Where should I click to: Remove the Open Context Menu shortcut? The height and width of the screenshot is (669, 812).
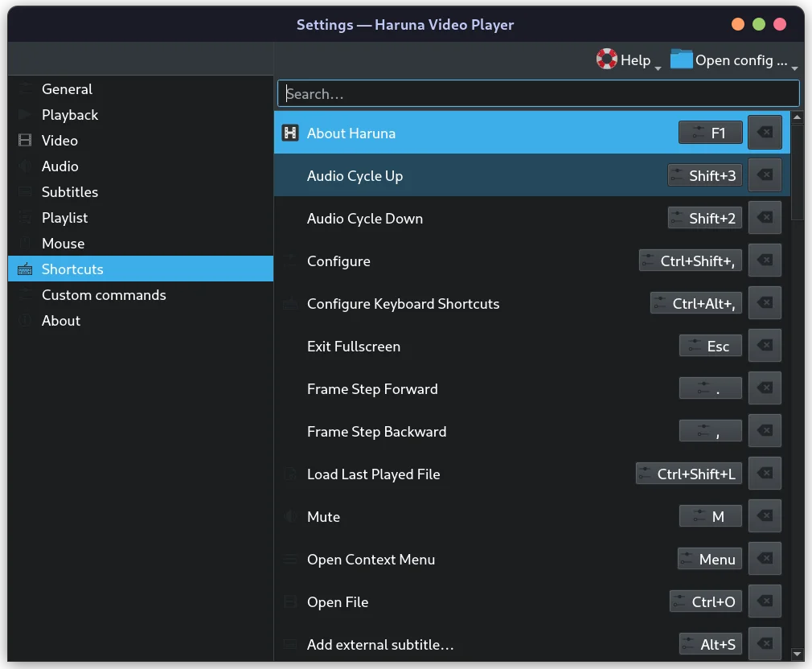[x=765, y=558]
